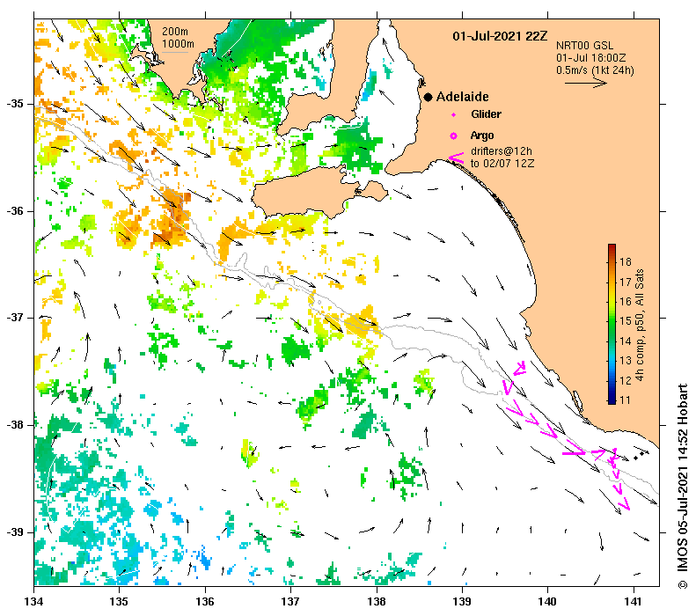
Task: Click the 'NRT00 GSL' label
Action: (x=584, y=46)
